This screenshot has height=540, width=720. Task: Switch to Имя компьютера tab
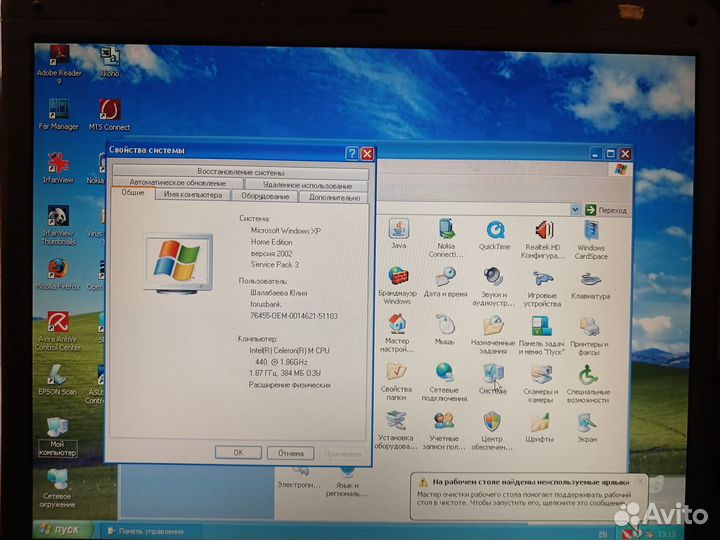pyautogui.click(x=193, y=195)
